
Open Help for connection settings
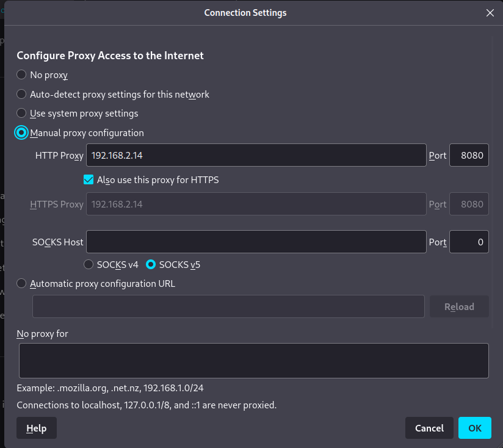[x=37, y=428]
